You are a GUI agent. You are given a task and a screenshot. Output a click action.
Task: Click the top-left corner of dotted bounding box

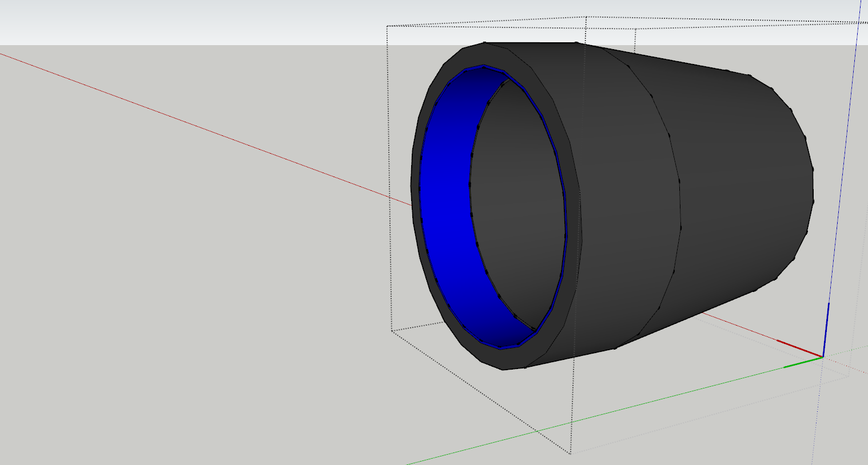point(388,26)
